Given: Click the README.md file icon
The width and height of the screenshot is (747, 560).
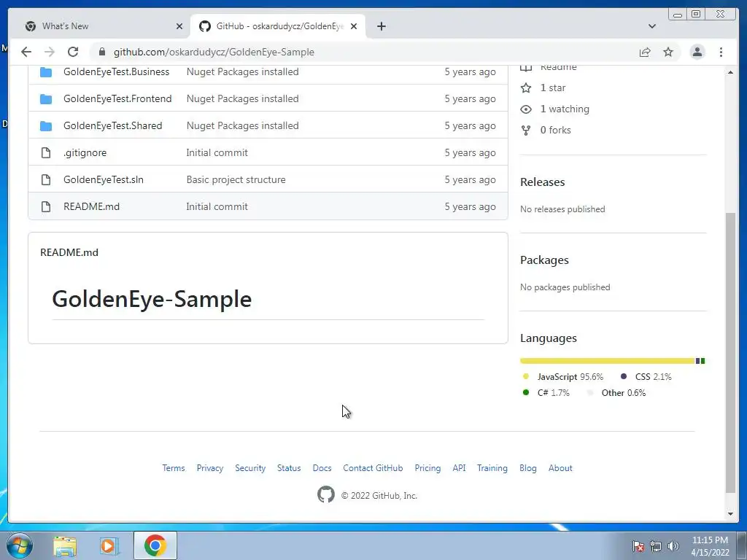Looking at the screenshot, I should (46, 206).
